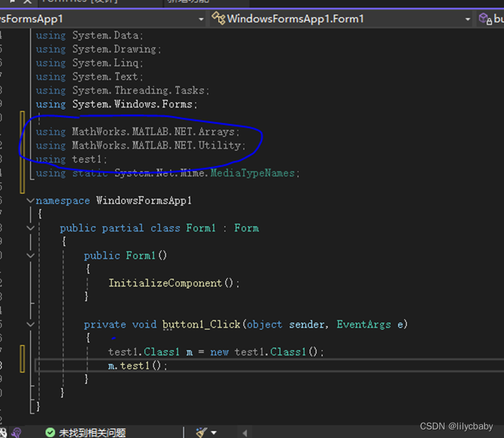The image size is (504, 438).
Task: Click the code cleanup broom icon
Action: 201,433
